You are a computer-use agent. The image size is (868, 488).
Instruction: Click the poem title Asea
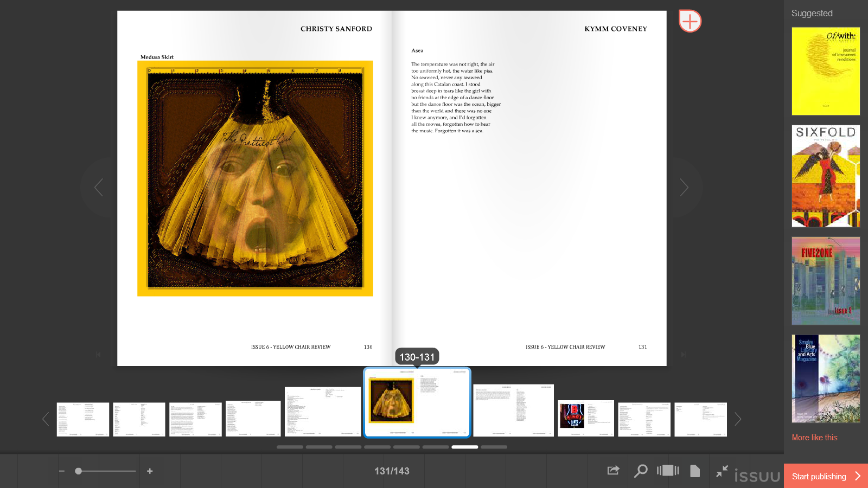click(x=417, y=50)
